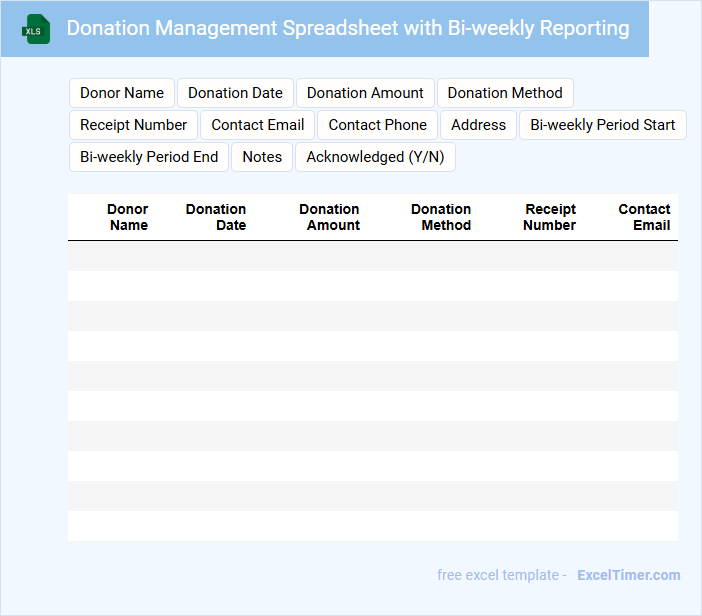
Task: Click the Notes tag
Action: point(262,157)
